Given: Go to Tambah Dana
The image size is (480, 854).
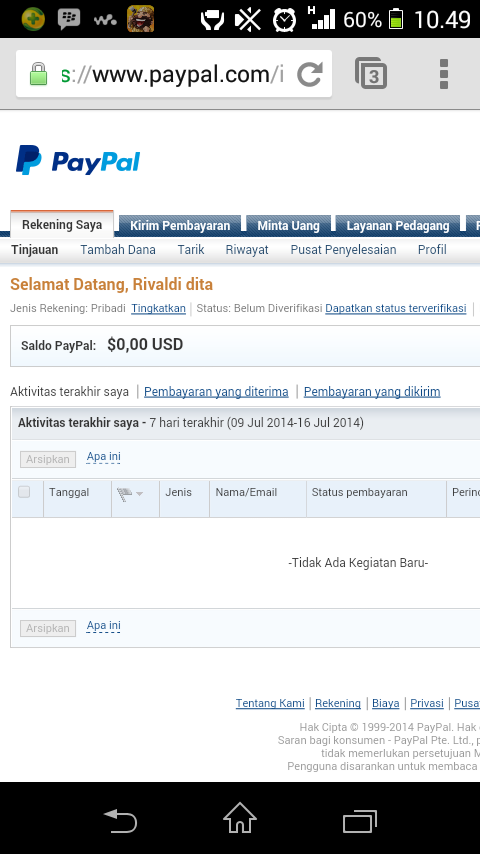Looking at the screenshot, I should [x=118, y=249].
